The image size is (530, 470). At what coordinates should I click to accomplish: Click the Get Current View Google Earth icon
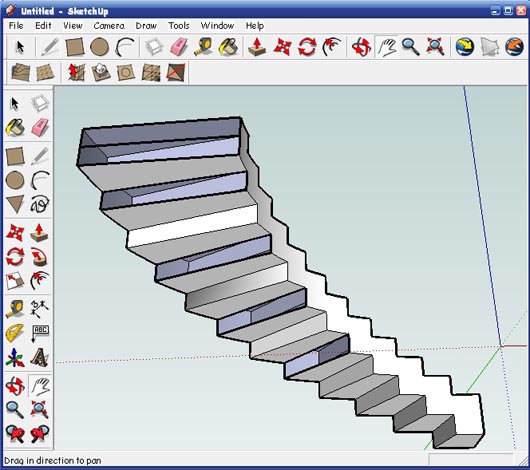tap(465, 47)
